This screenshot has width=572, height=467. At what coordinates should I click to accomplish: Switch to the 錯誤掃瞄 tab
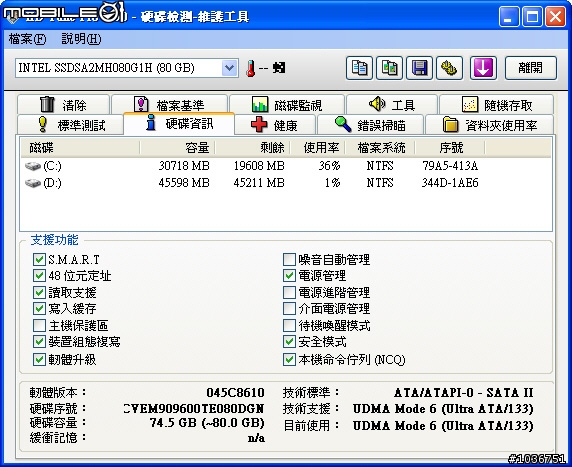click(x=370, y=125)
